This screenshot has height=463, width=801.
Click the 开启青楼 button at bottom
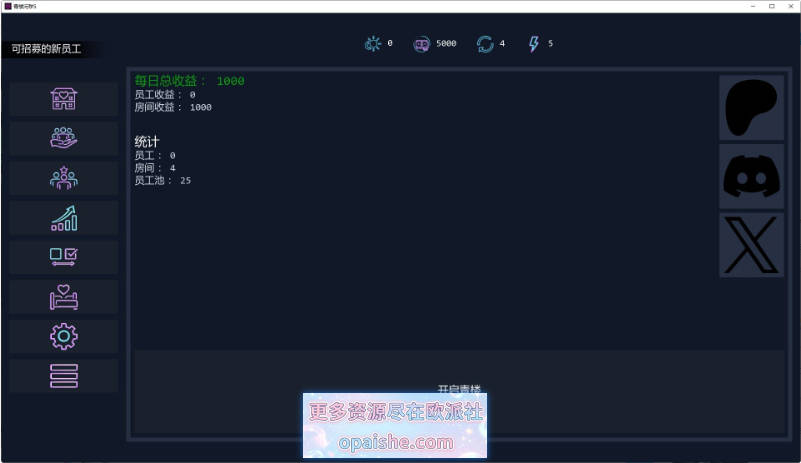tap(459, 391)
